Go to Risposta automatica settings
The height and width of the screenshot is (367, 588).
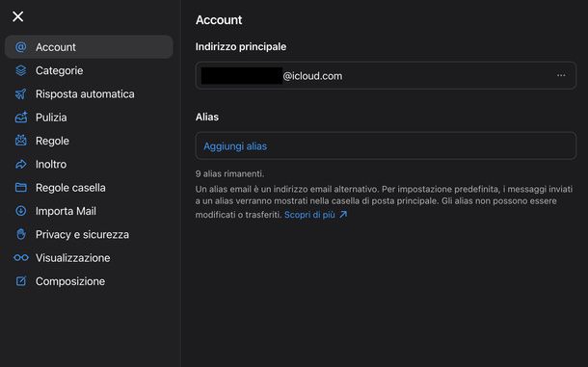(89, 93)
